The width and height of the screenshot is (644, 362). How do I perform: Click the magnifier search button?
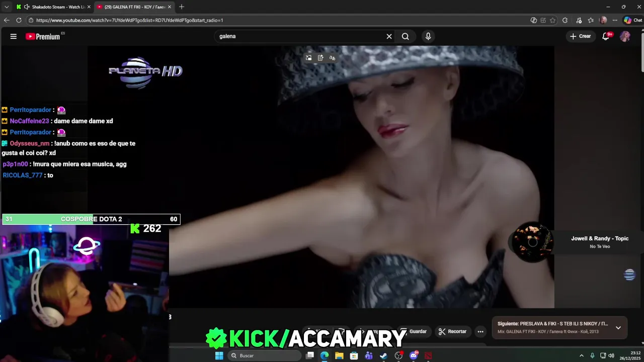click(406, 36)
